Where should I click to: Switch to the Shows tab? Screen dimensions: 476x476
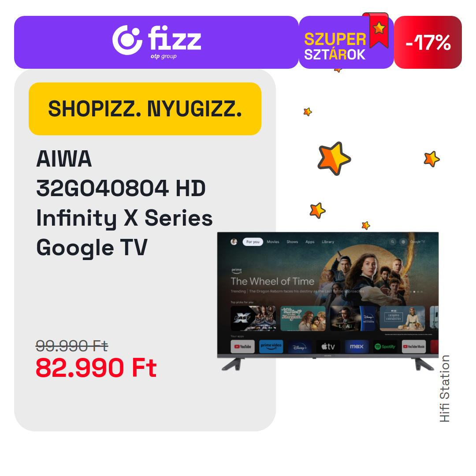(292, 242)
